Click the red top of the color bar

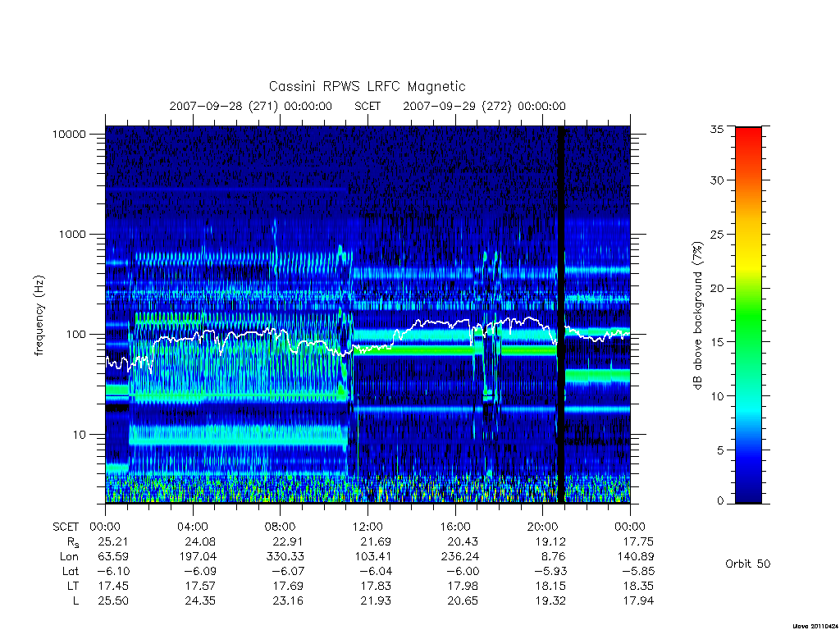coord(748,137)
